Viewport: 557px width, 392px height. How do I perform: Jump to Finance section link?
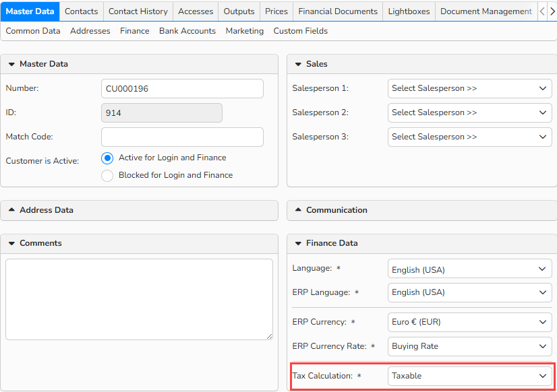pyautogui.click(x=135, y=31)
